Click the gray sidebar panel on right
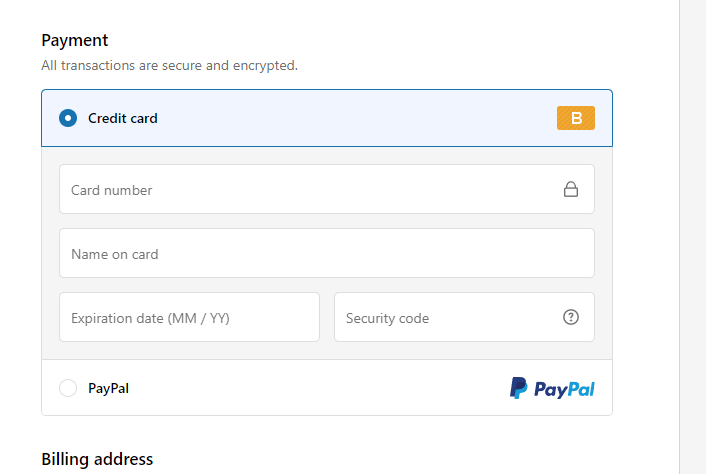This screenshot has height=474, width=706. point(693,237)
